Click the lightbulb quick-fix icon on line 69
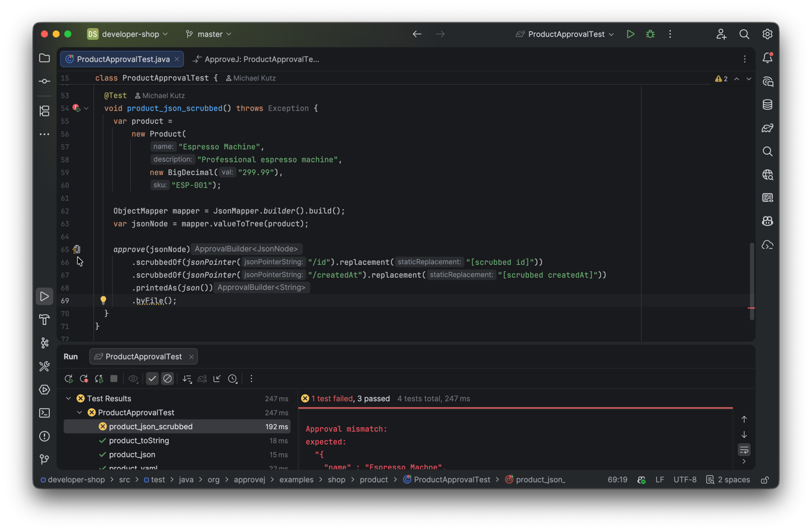Viewport: 812px width, 532px height. 103,300
